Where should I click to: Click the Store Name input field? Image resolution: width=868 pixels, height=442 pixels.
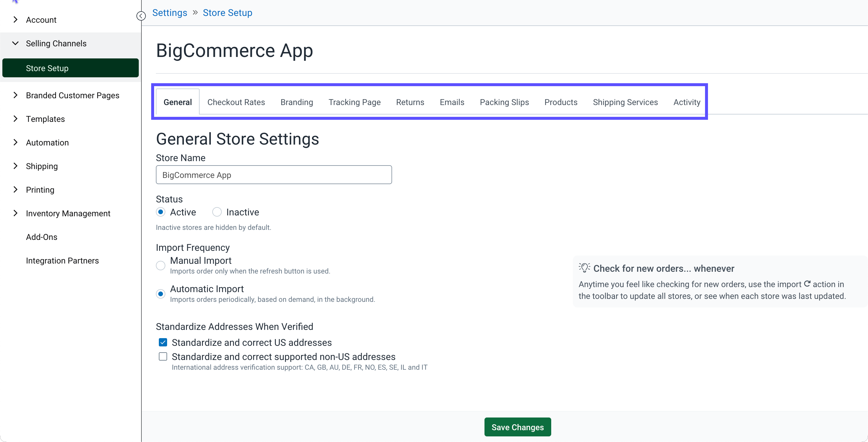point(274,175)
